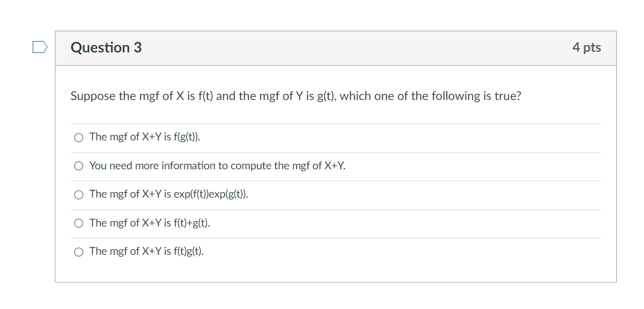Click the 'exp(f(t))exp(g(t))' answer label text
This screenshot has width=644, height=309.
click(169, 194)
